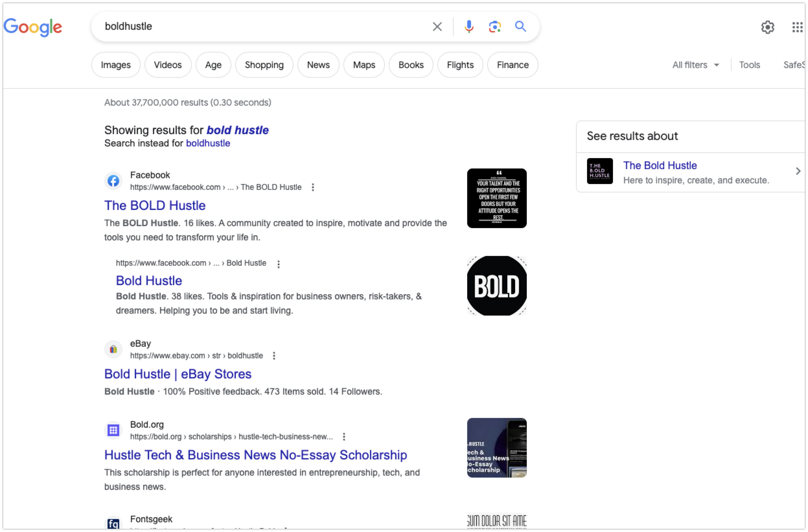
Task: Open the settings gear icon
Action: pos(767,27)
